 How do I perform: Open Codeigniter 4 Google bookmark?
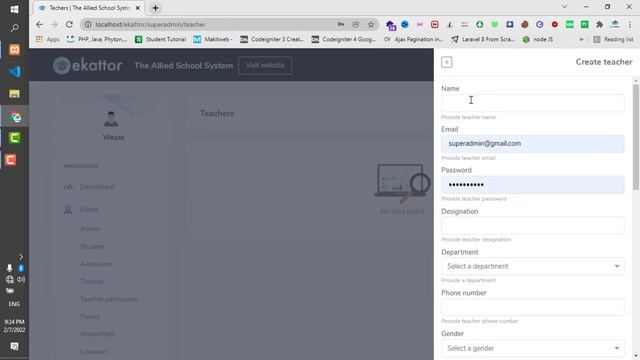(x=344, y=39)
